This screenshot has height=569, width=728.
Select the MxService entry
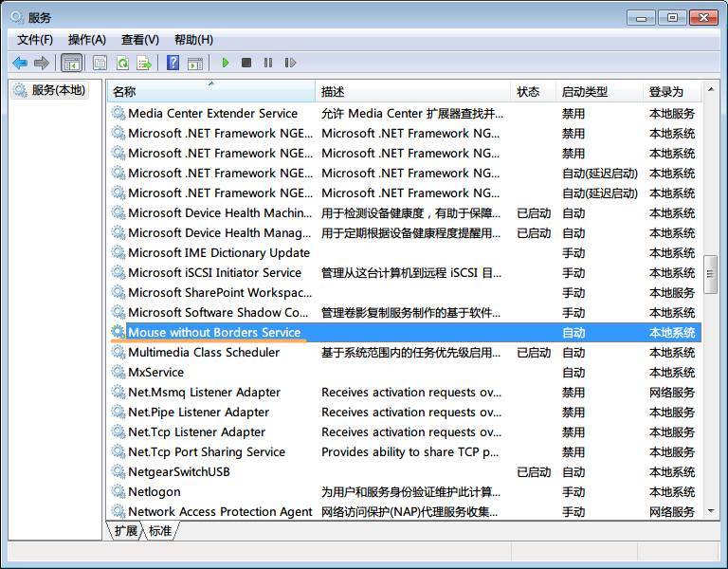[x=406, y=372]
